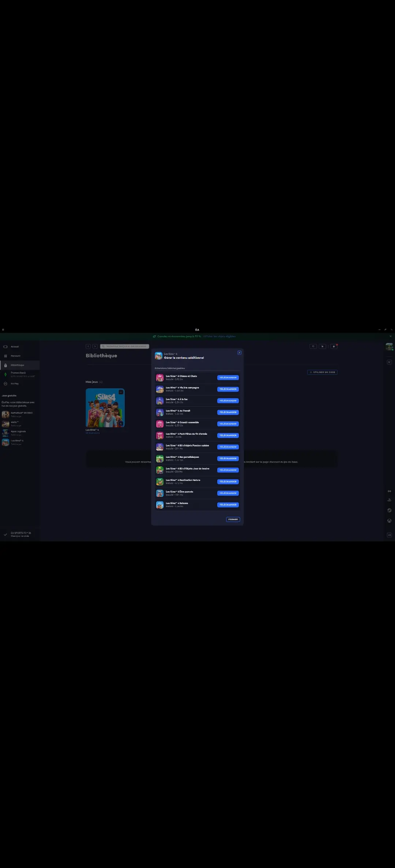Click the '12 extensions' link under Les Sims 4
Screen dimensions: 395x868
(93, 433)
